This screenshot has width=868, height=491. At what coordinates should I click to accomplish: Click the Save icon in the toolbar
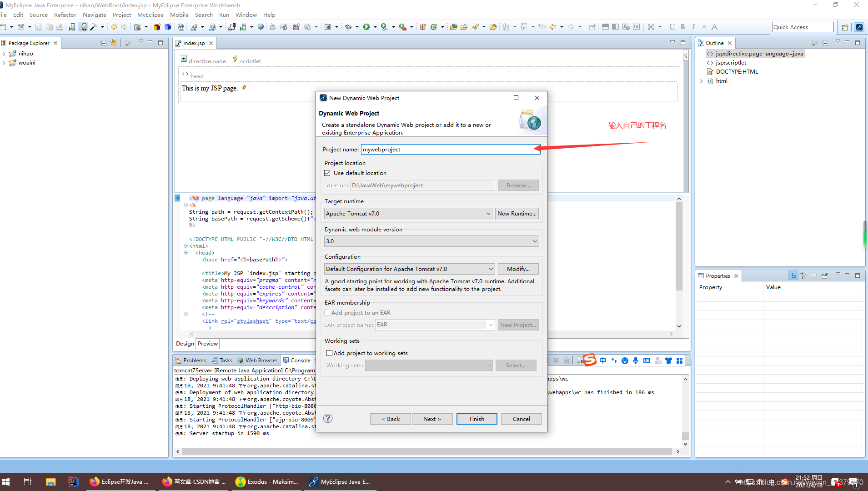click(x=39, y=27)
